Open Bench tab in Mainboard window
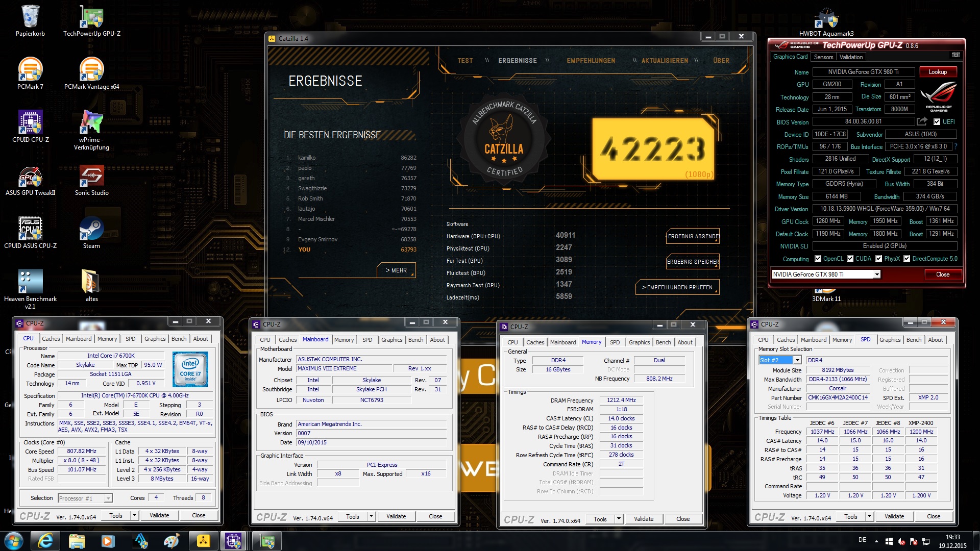The width and height of the screenshot is (980, 551). coord(415,340)
